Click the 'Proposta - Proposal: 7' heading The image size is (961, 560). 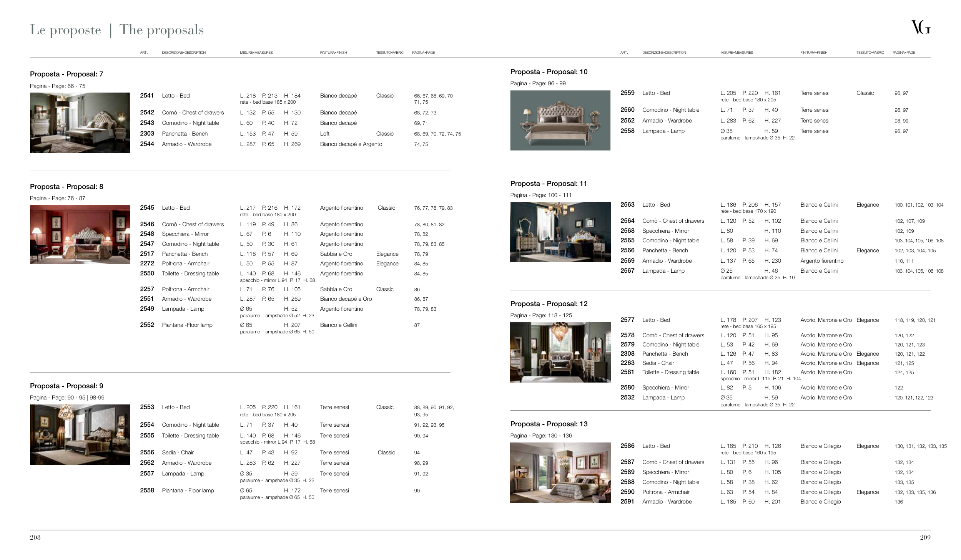[67, 74]
